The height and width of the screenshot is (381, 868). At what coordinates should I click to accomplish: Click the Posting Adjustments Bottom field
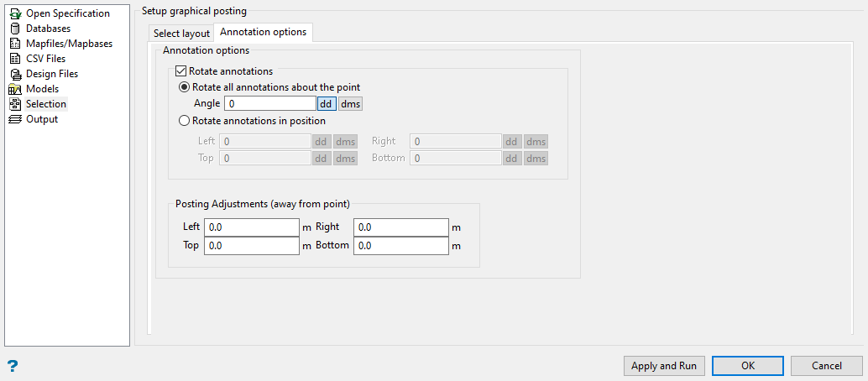pyautogui.click(x=401, y=247)
